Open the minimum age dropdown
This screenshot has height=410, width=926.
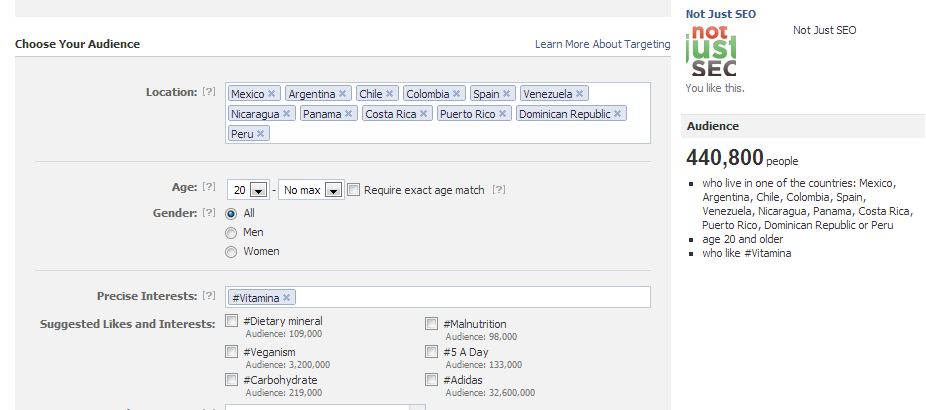[x=258, y=190]
